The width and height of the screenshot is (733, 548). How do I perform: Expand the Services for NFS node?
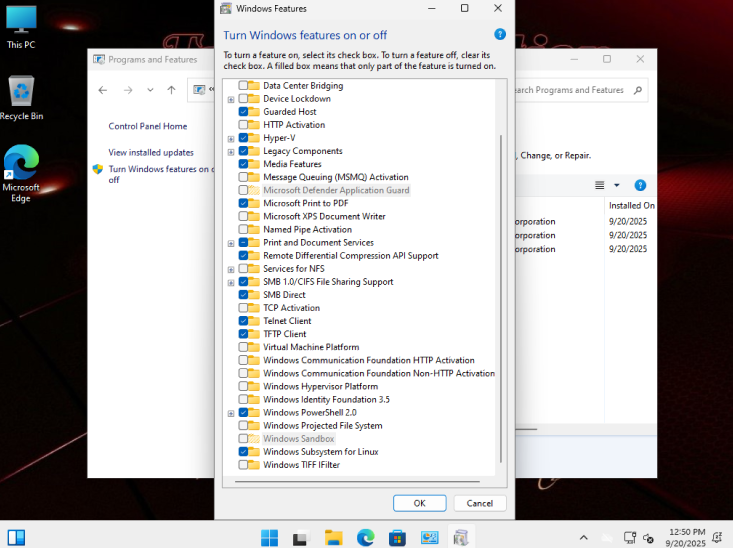tap(231, 270)
